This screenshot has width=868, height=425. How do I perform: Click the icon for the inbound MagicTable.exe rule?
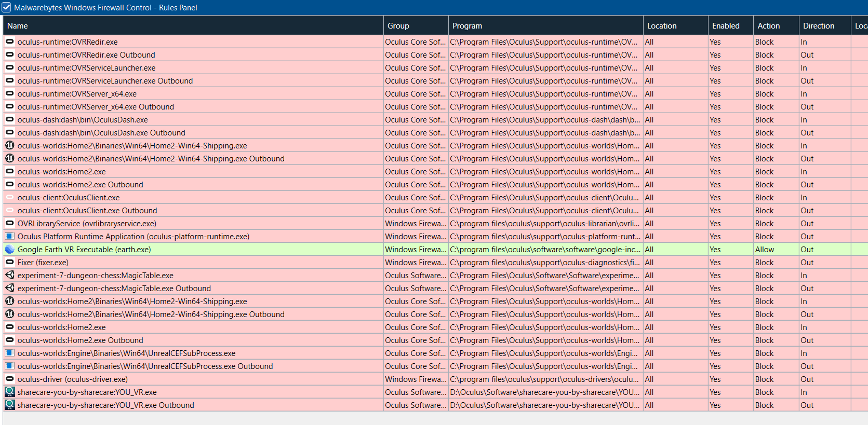point(9,275)
